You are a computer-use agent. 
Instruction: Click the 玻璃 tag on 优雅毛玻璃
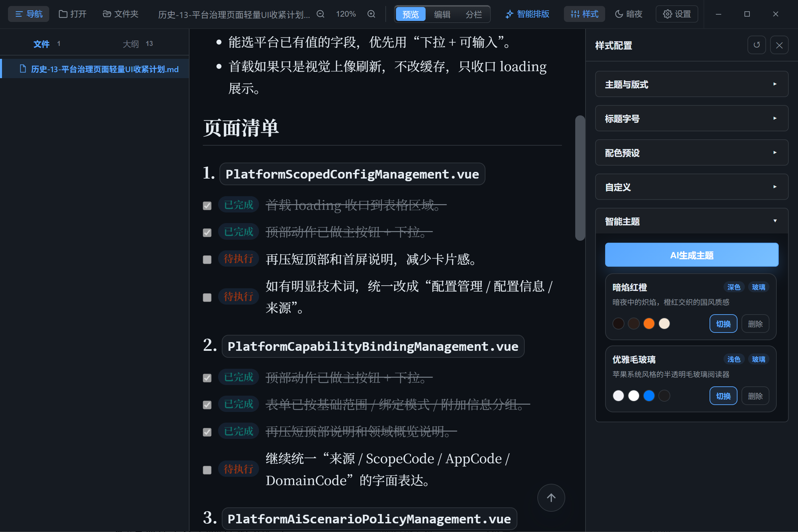758,359
